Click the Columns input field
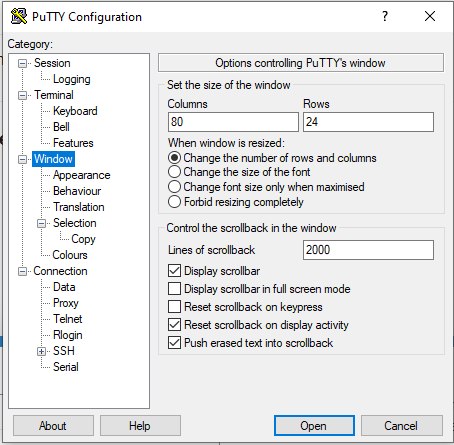The width and height of the screenshot is (454, 445). [233, 122]
